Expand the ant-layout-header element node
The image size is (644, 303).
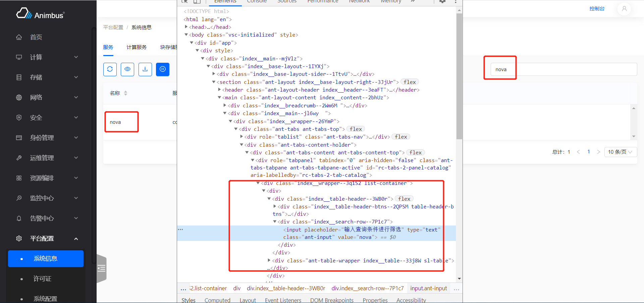[219, 90]
